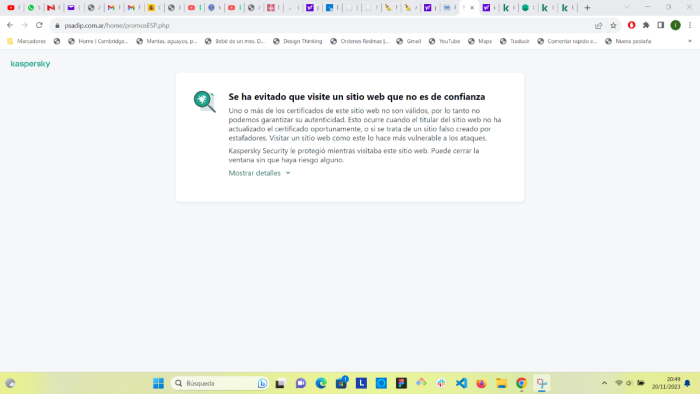Open the Ordenes Redmas bookmark
The height and width of the screenshot is (394, 700).
pyautogui.click(x=359, y=41)
